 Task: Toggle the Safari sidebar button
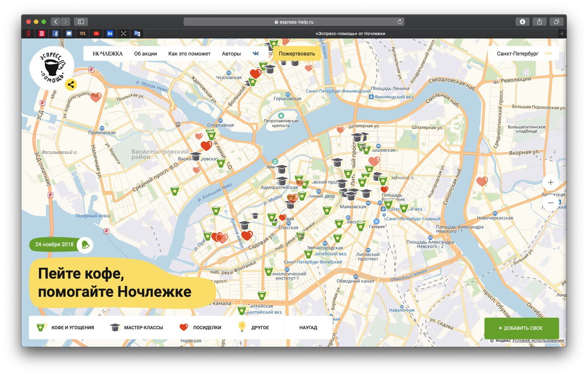pyautogui.click(x=81, y=22)
